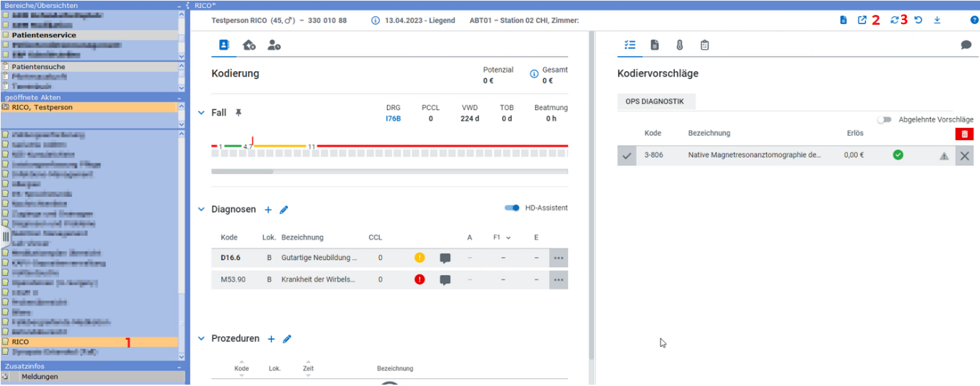
Task: Open Patientensuche in sidebar
Action: (x=89, y=67)
